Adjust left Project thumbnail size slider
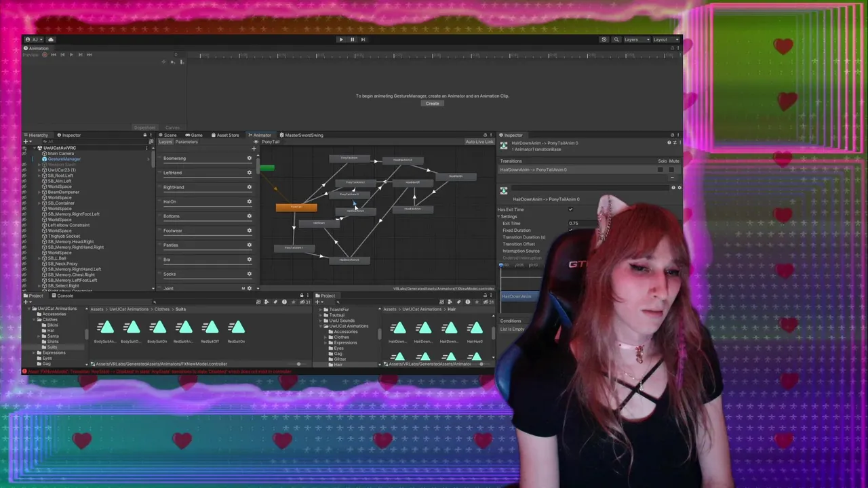868x488 pixels. [298, 364]
